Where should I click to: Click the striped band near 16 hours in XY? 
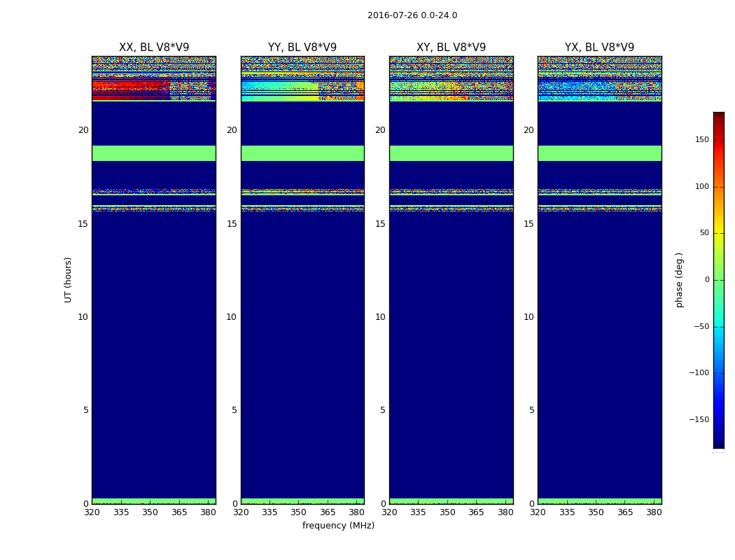pyautogui.click(x=451, y=200)
